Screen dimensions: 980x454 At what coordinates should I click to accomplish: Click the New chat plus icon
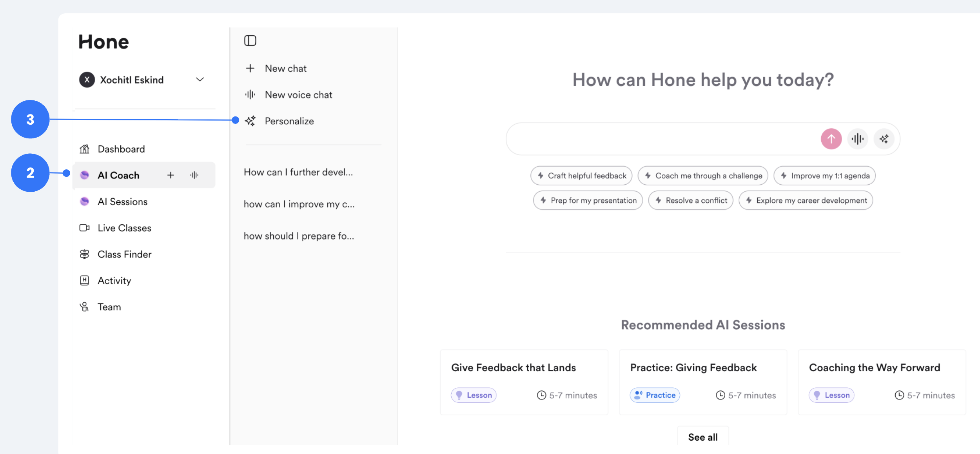click(250, 68)
